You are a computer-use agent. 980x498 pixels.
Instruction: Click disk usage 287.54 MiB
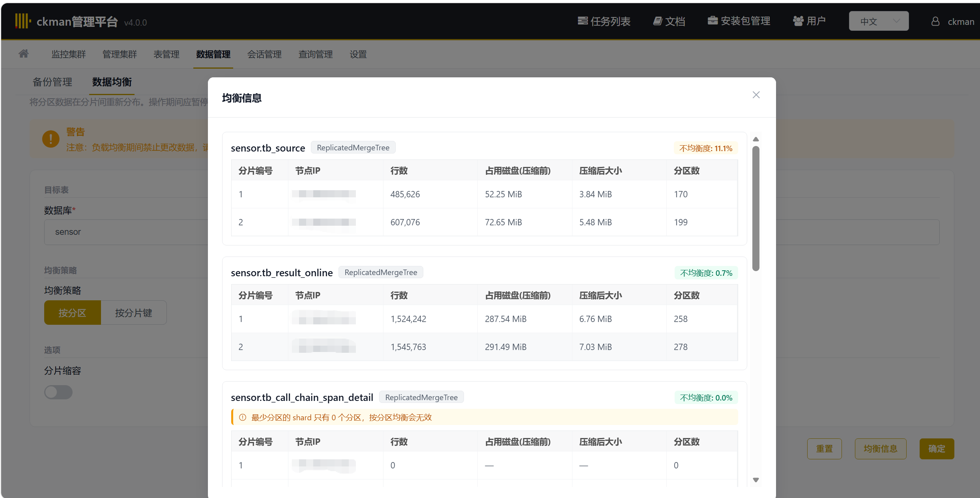point(506,319)
